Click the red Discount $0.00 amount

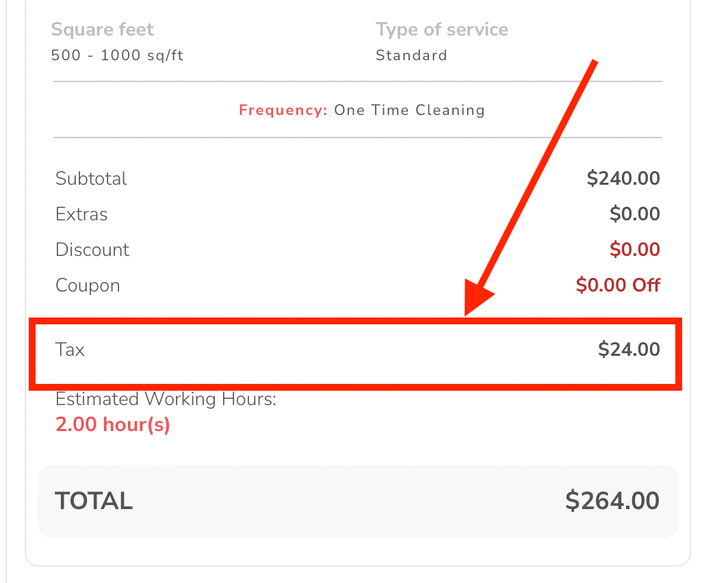click(x=635, y=250)
